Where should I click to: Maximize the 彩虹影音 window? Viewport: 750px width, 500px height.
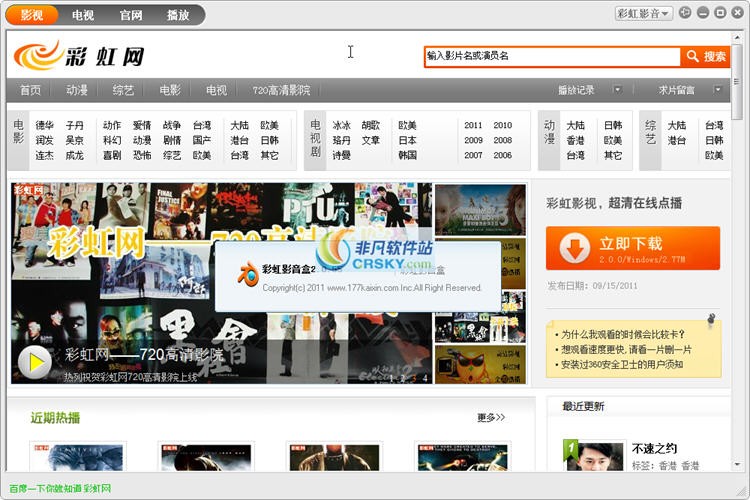(720, 13)
